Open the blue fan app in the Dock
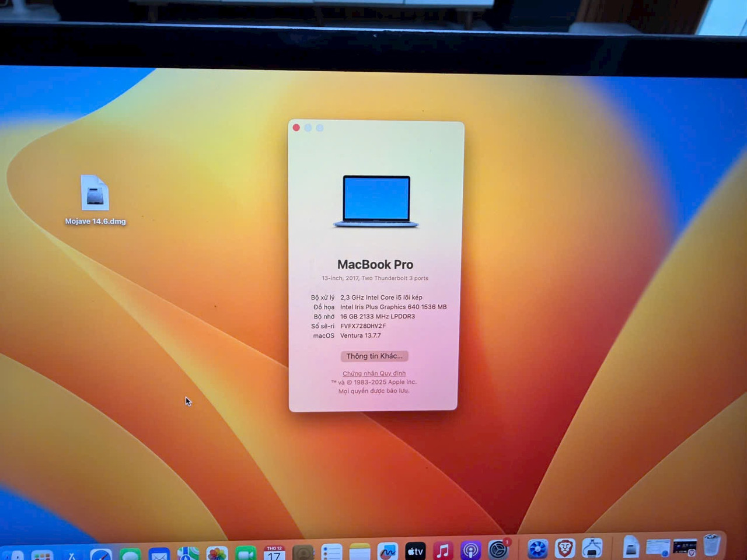This screenshot has width=747, height=560. point(537,548)
